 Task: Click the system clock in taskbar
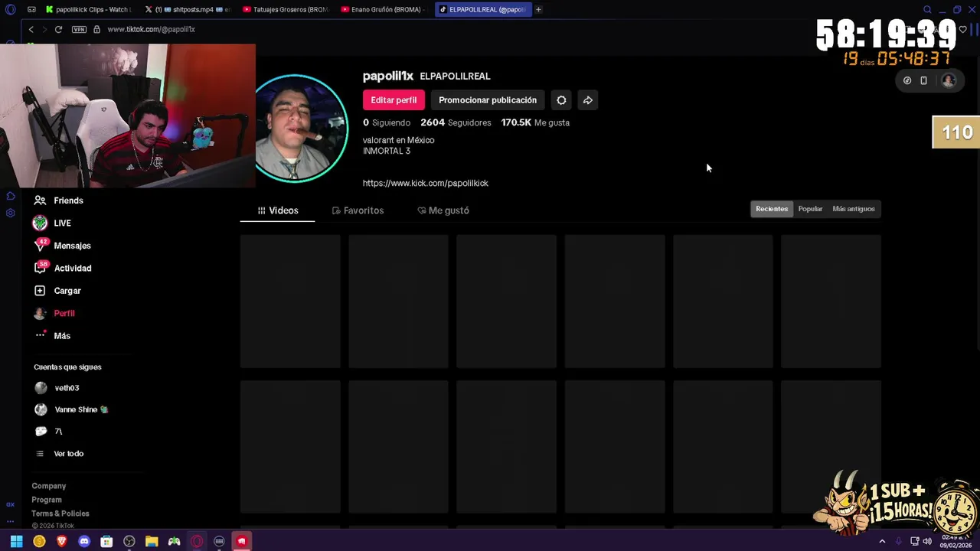coord(955,541)
